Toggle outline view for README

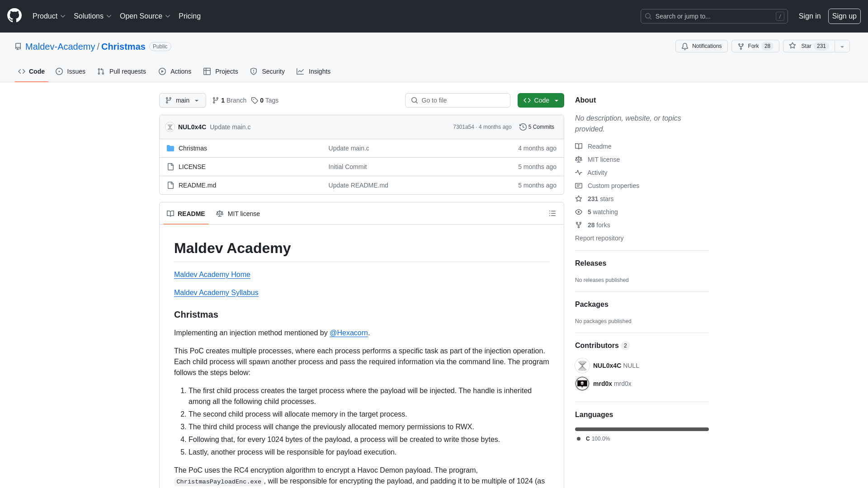pos(552,213)
